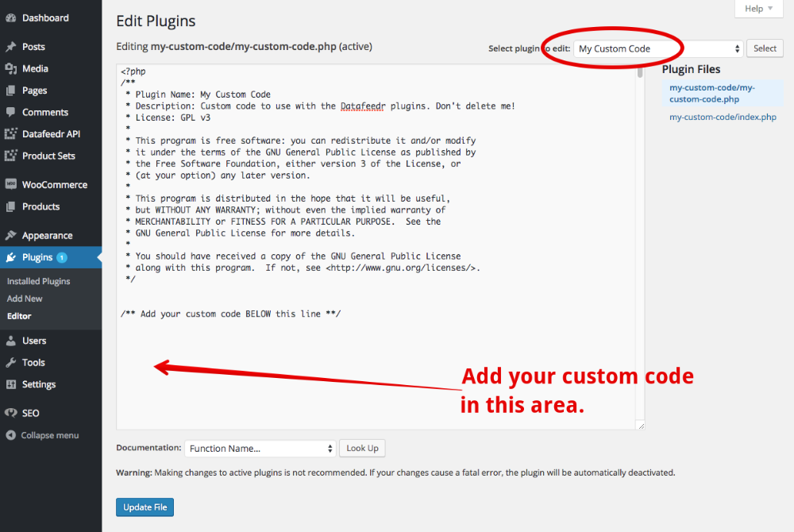Image resolution: width=794 pixels, height=532 pixels.
Task: Click the Tools wrench icon
Action: coord(10,362)
